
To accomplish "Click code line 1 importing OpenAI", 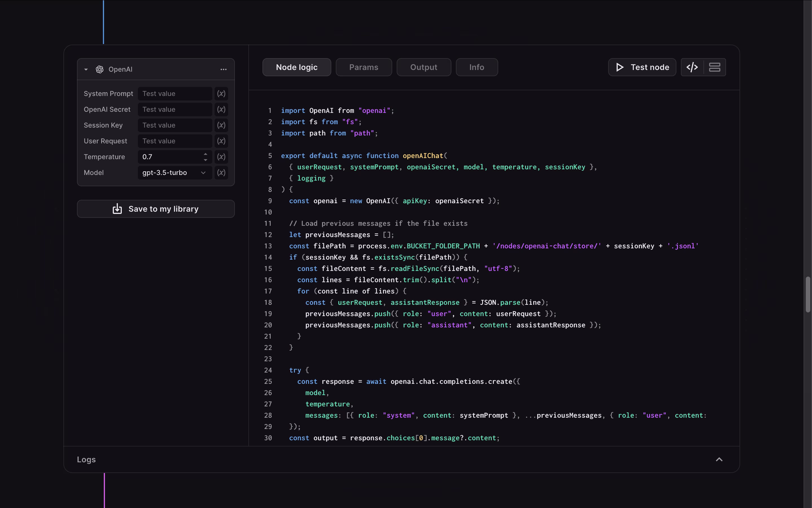I will click(337, 111).
